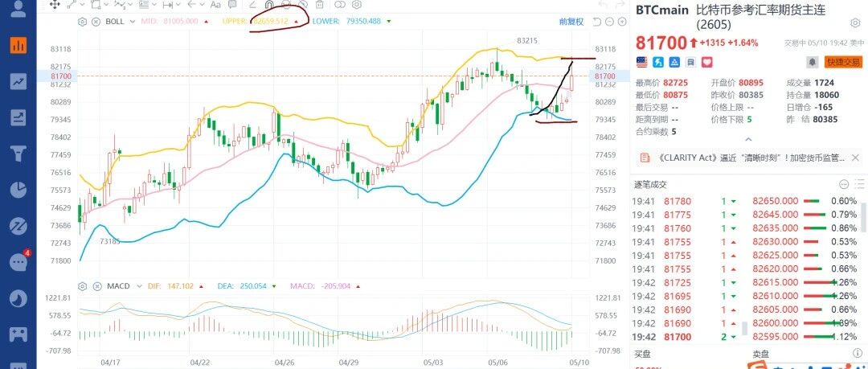Open BOLL indicator settings gear
868x369 pixels.
(83, 23)
